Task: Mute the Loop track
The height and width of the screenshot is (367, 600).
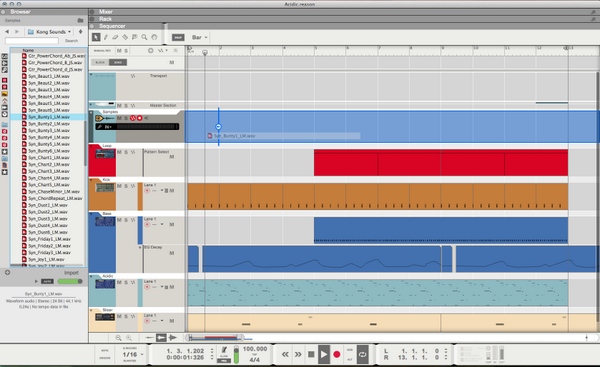Action: [119, 152]
